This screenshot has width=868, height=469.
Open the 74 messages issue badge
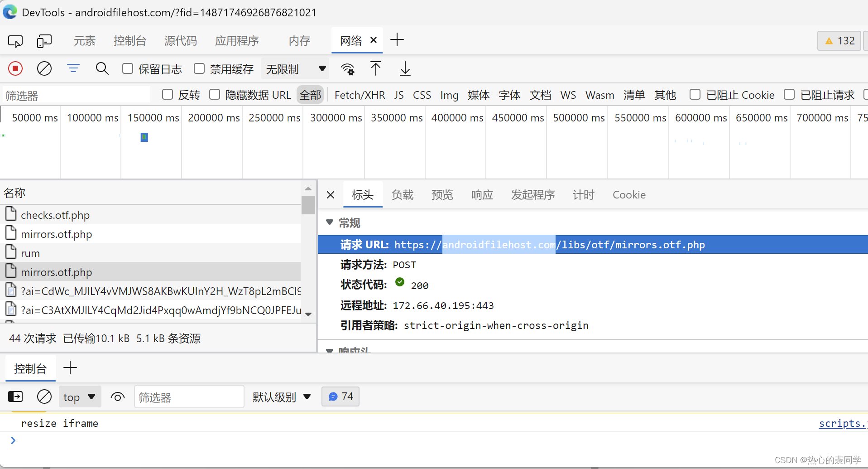tap(340, 396)
